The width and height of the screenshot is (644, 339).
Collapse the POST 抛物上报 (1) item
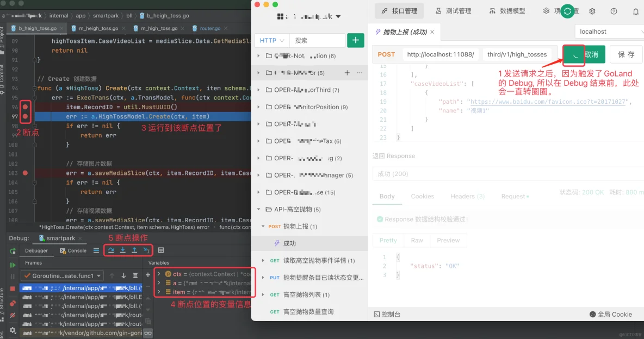point(263,227)
